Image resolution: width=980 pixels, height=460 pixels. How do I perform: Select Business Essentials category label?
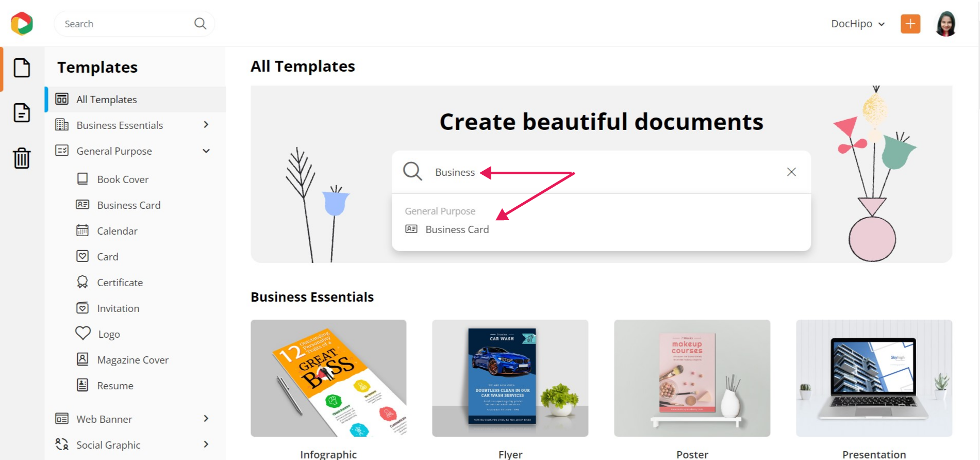click(x=120, y=125)
